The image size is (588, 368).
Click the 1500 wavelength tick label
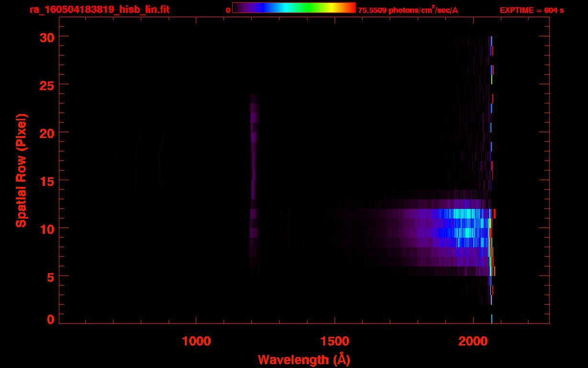(x=335, y=341)
